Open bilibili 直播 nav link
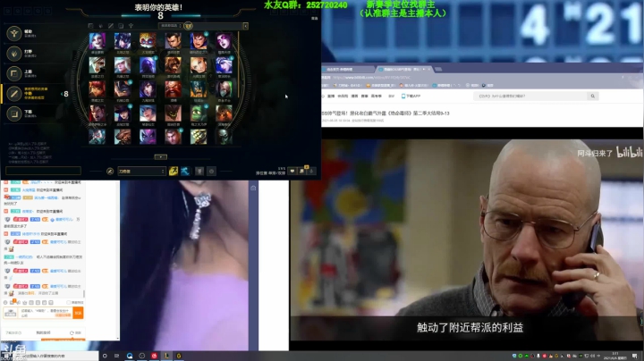This screenshot has height=361, width=644. pos(331,96)
